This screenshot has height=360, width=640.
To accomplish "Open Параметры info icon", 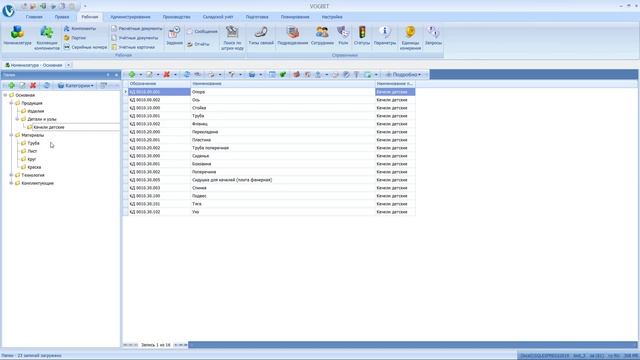I will pos(384,36).
